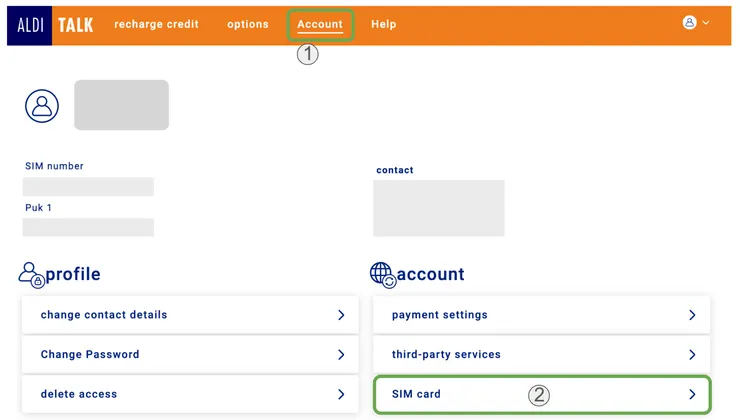
Task: Click the account section globe icon
Action: click(x=382, y=274)
